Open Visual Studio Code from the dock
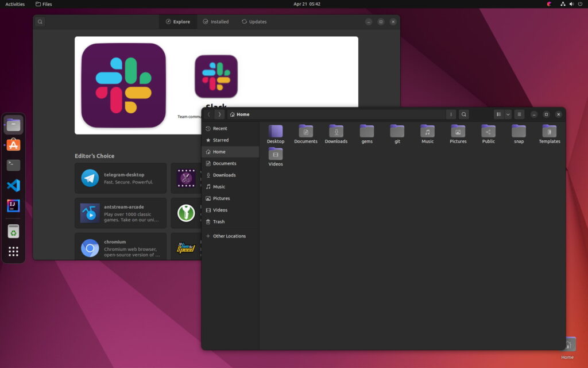 pos(14,186)
